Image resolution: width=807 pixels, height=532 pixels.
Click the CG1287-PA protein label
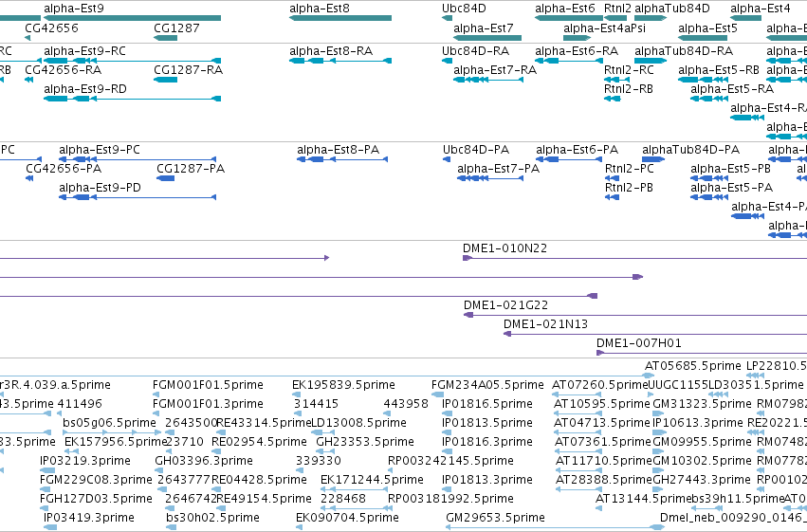pyautogui.click(x=191, y=169)
